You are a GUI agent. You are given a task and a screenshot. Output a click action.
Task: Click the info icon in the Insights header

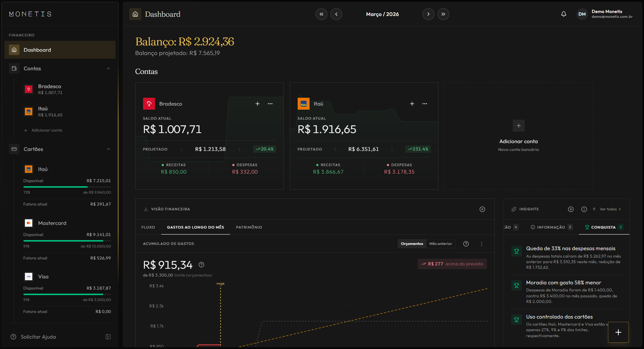[584, 209]
